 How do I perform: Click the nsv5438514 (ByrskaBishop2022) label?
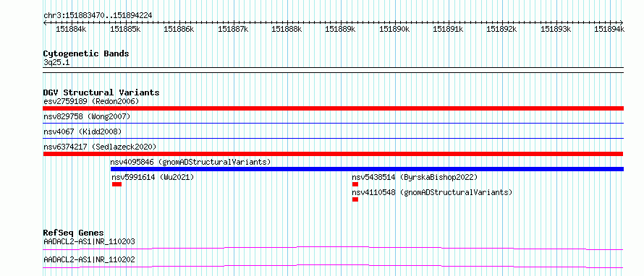point(415,178)
